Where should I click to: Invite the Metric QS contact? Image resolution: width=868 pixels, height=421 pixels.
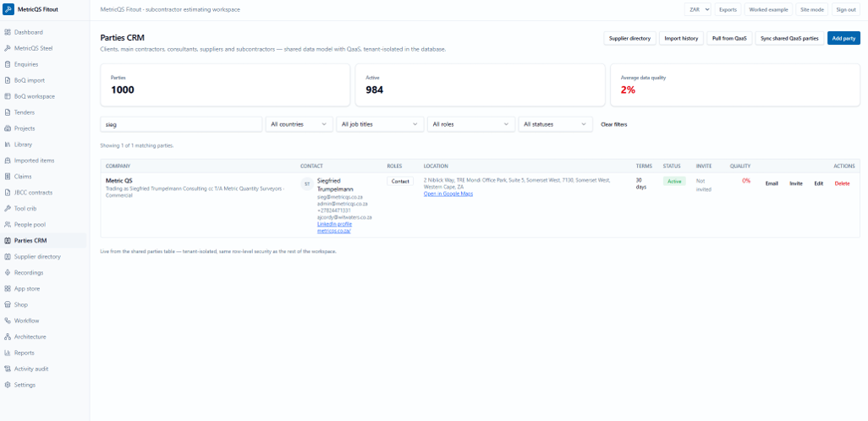tap(795, 183)
